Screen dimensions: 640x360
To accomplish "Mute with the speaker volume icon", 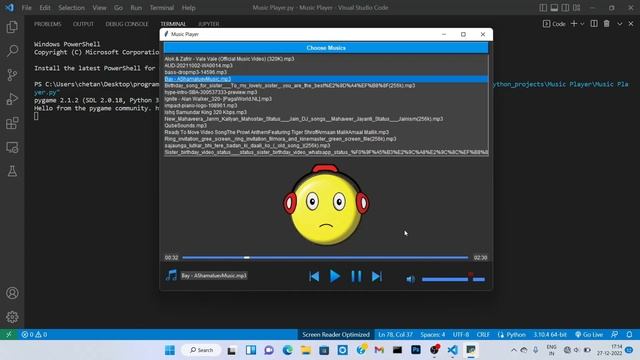I will 411,279.
